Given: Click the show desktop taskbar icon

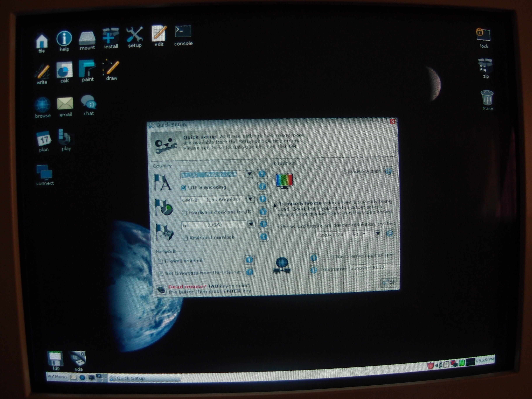Looking at the screenshot, I should [73, 377].
